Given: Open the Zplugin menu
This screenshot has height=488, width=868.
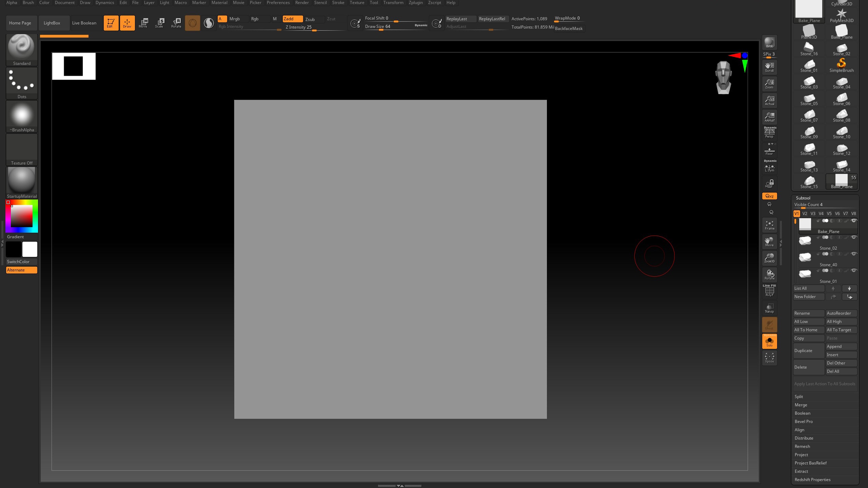Looking at the screenshot, I should point(416,3).
